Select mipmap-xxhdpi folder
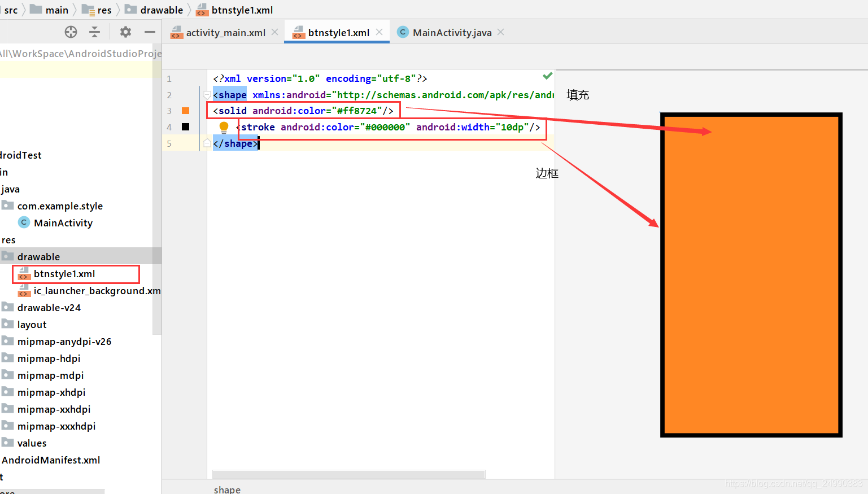This screenshot has width=868, height=494. tap(54, 409)
